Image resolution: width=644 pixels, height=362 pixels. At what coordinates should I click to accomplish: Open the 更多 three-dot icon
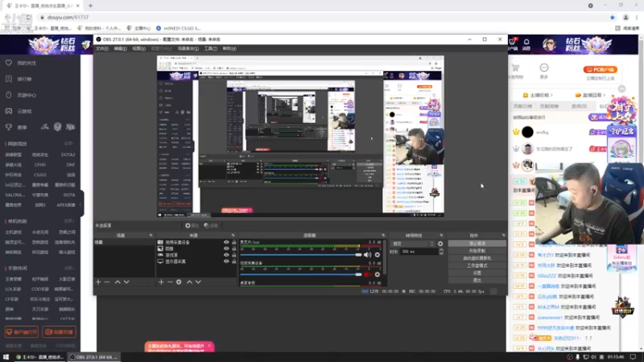(x=544, y=68)
